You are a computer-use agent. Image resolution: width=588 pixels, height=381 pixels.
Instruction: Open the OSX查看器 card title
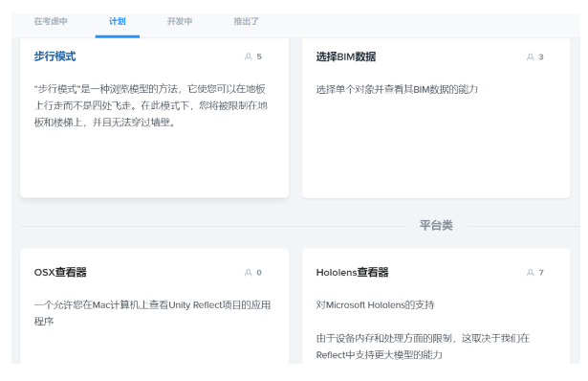point(60,272)
